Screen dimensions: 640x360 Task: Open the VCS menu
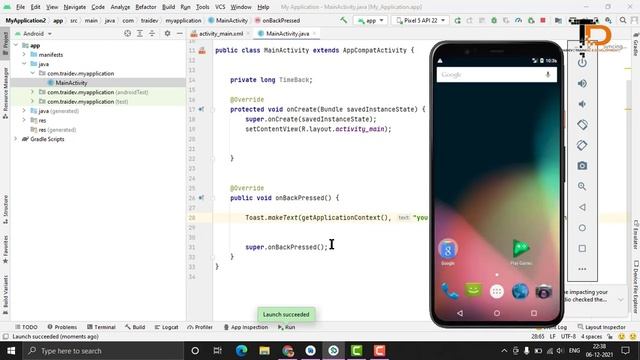(x=220, y=7)
